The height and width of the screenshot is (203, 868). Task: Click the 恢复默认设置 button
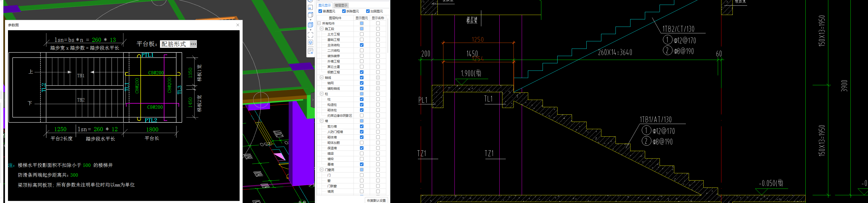click(376, 200)
